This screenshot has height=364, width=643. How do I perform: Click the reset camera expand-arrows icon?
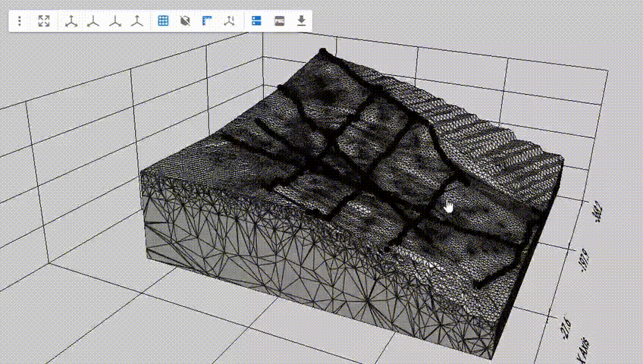coord(44,21)
